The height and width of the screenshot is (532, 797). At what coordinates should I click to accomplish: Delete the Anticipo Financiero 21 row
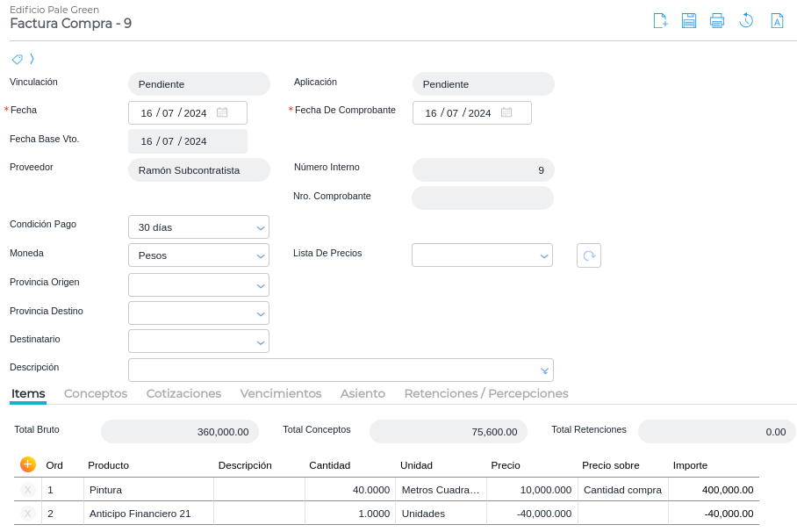tap(27, 514)
